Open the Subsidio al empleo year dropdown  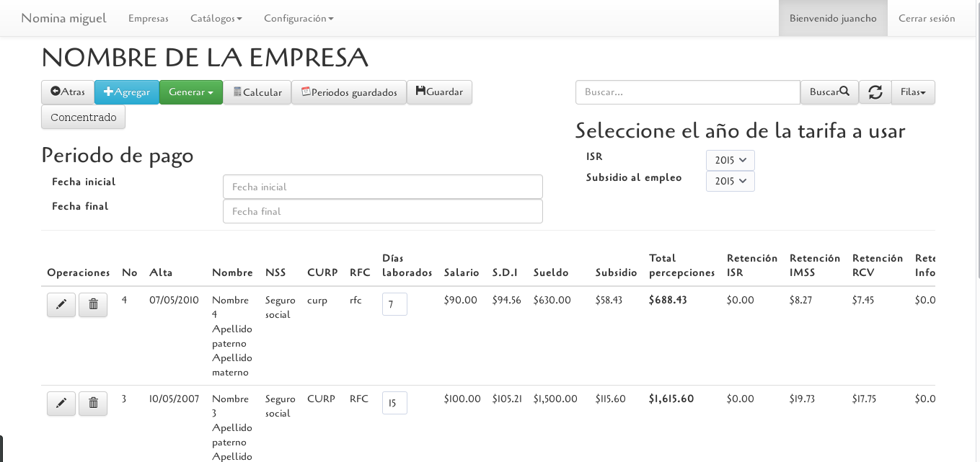(730, 181)
